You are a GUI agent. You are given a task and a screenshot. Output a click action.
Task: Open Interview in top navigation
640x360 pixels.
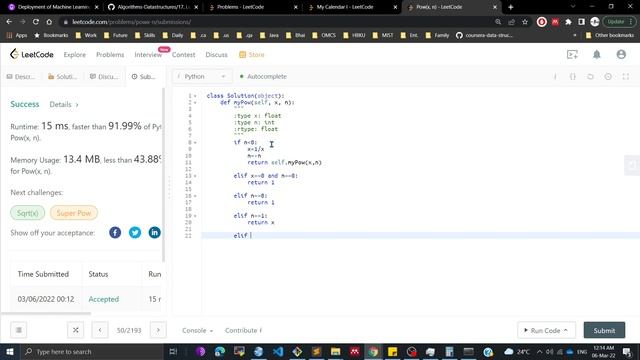click(148, 55)
